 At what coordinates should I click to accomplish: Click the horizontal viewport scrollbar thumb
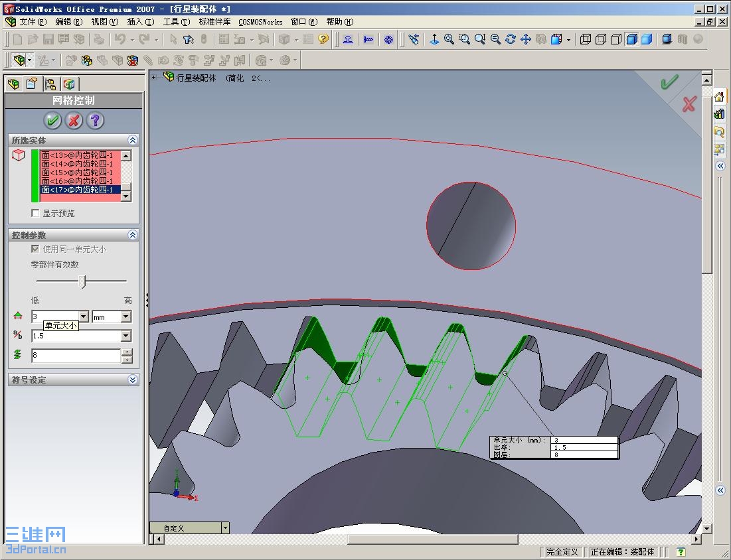433,539
